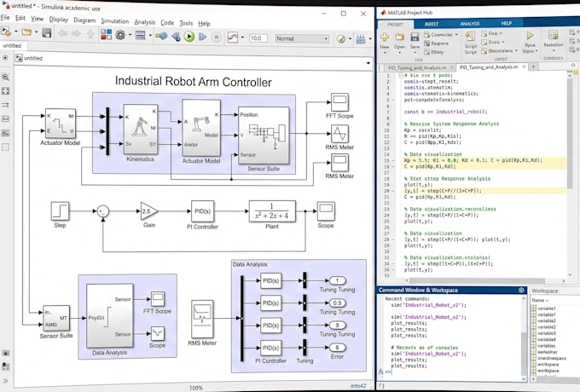Image resolution: width=580 pixels, height=392 pixels.
Task: Open the Normal simulation mode dropdown
Action: click(x=302, y=38)
